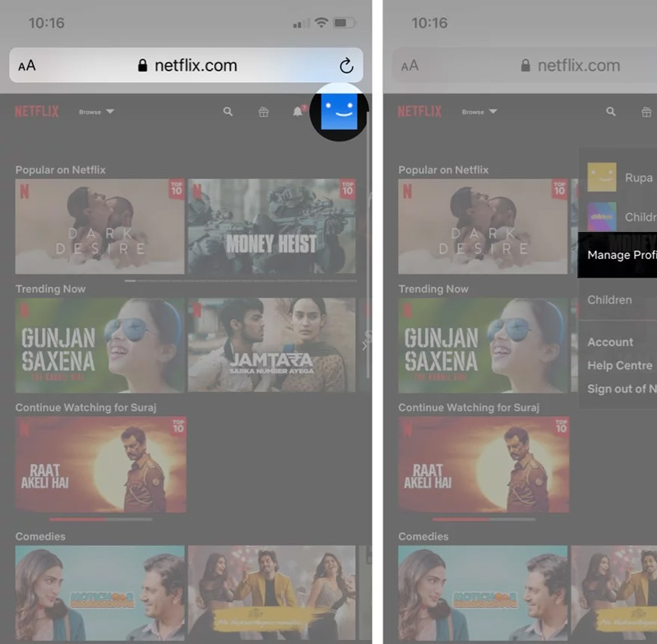Open search magnifier in left Netflix header
This screenshot has height=644, width=657.
pos(228,112)
